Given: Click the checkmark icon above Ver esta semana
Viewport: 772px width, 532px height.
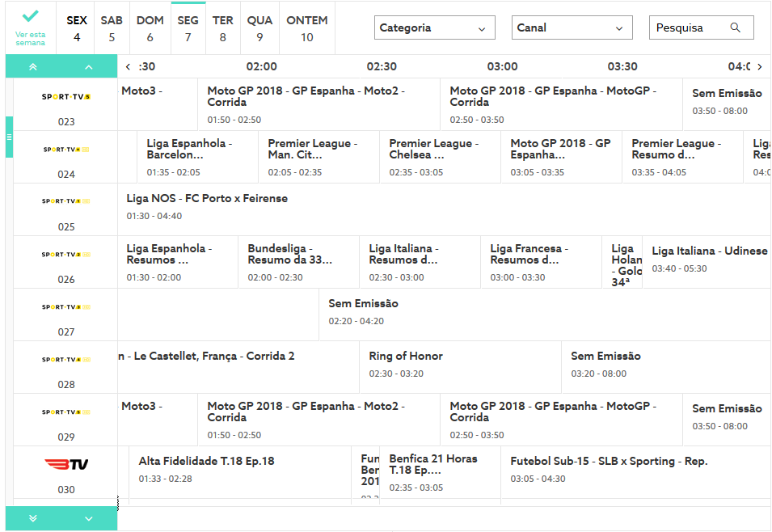Looking at the screenshot, I should point(31,16).
